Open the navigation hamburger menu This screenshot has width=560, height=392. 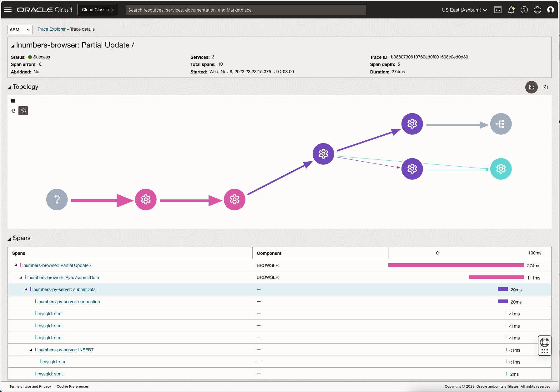(8, 10)
